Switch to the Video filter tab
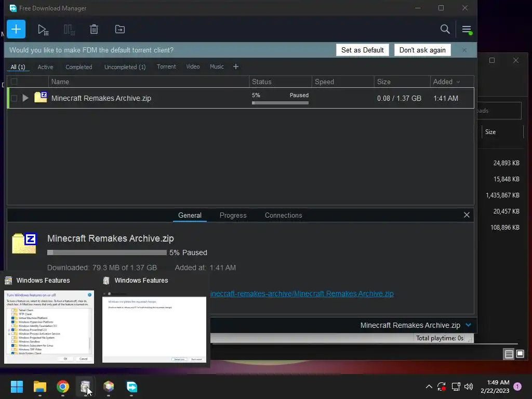The image size is (532, 399). point(193,66)
